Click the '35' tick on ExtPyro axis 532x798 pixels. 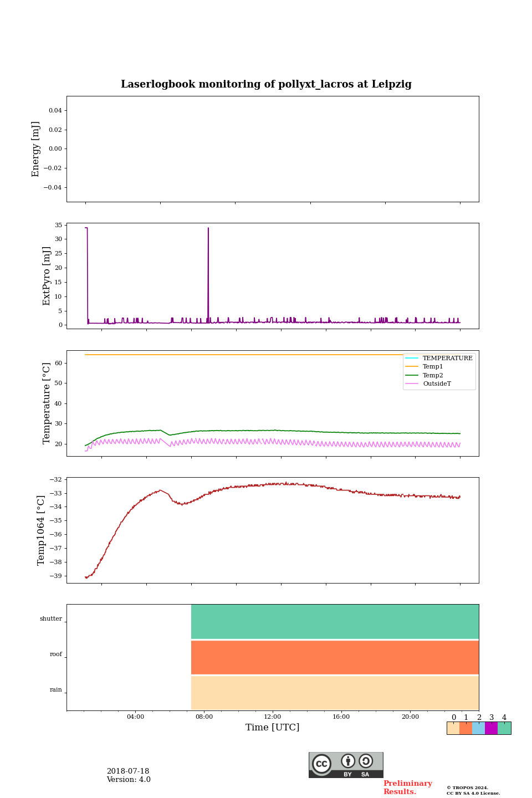coord(58,225)
